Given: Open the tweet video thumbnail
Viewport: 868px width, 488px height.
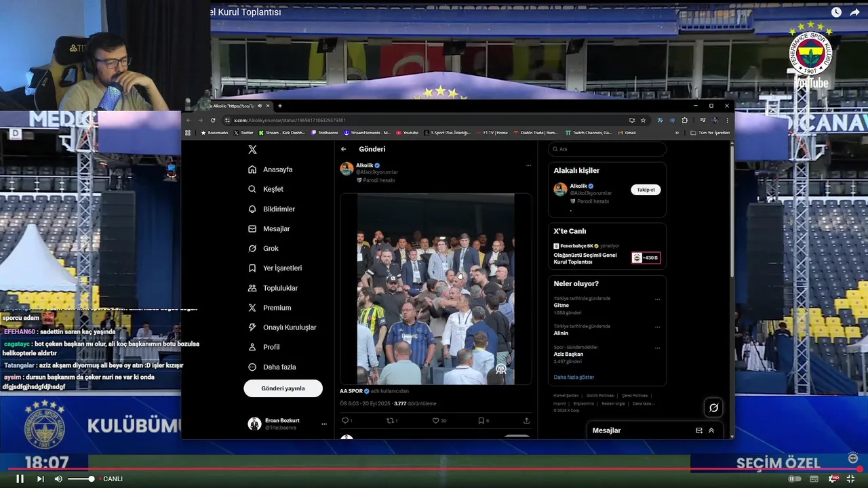Looking at the screenshot, I should [435, 289].
